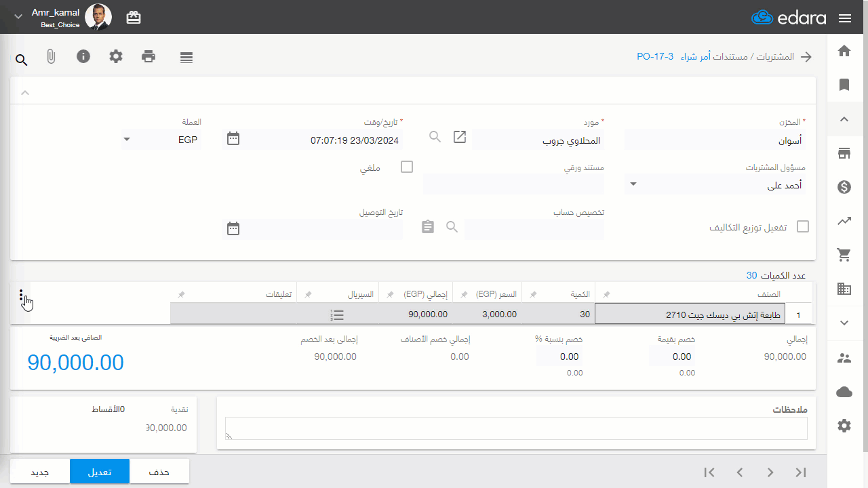Open the store module icon in the sidebar
Viewport: 868px width, 488px height.
844,153
